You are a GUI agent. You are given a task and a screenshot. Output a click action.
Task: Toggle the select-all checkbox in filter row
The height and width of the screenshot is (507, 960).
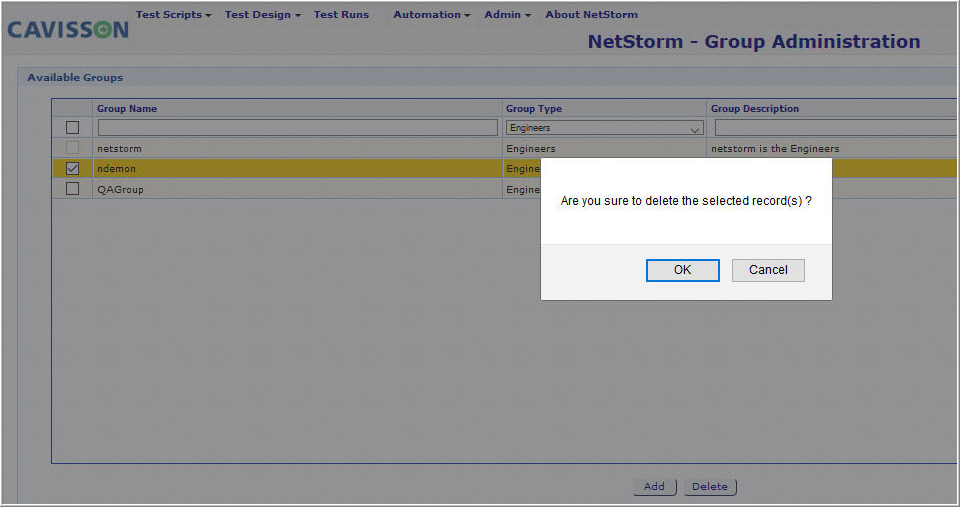tap(72, 127)
